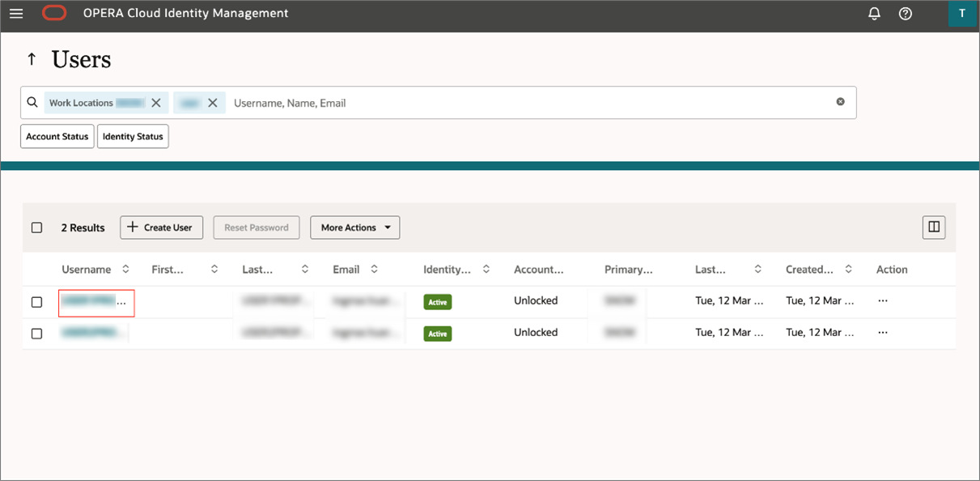The image size is (980, 481).
Task: Select all results checkbox
Action: [36, 228]
